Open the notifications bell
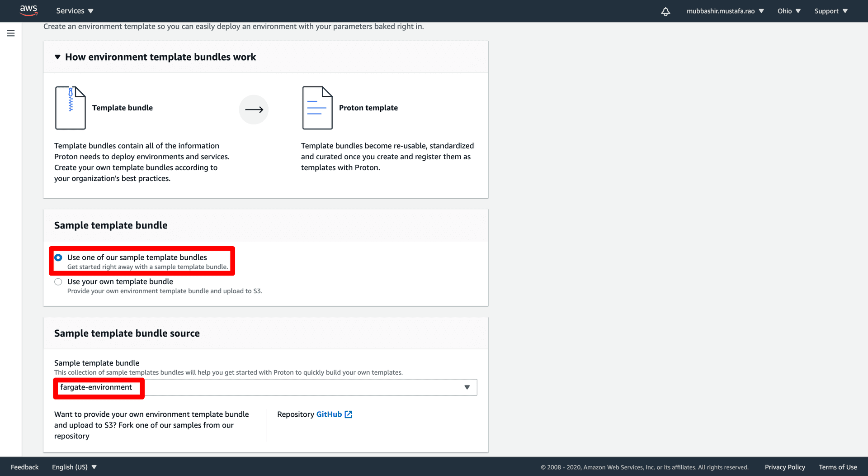868x476 pixels. (x=665, y=11)
